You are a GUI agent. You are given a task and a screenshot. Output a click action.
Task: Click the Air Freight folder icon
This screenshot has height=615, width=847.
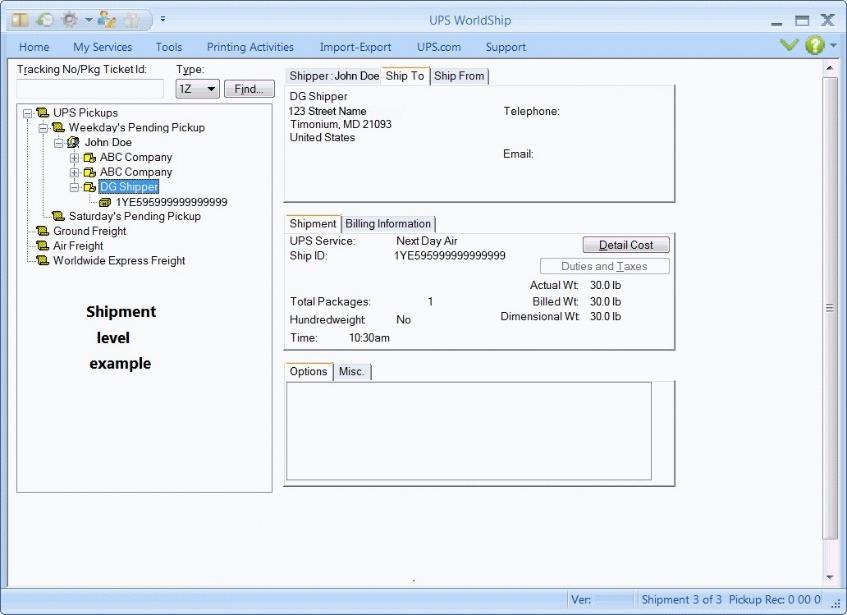click(43, 246)
